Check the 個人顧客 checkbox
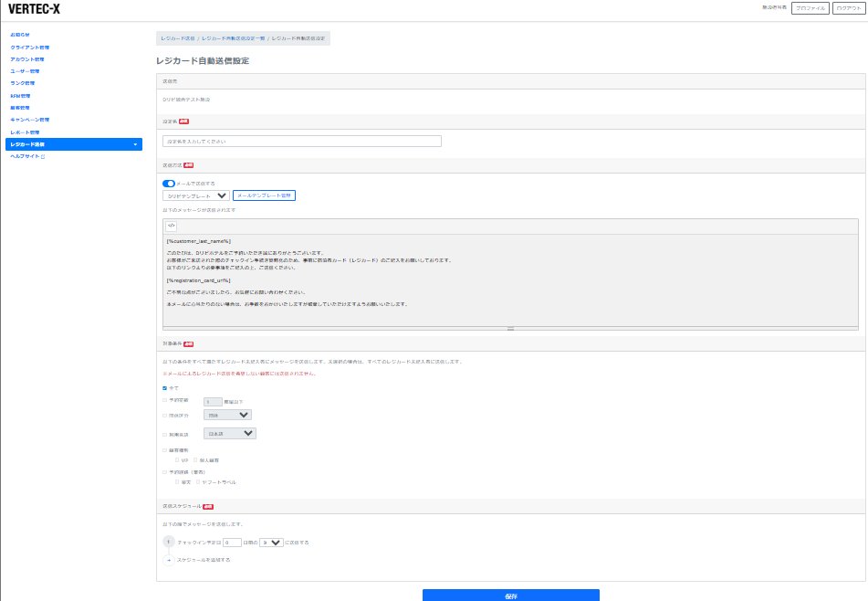The height and width of the screenshot is (601, 868). (195, 460)
